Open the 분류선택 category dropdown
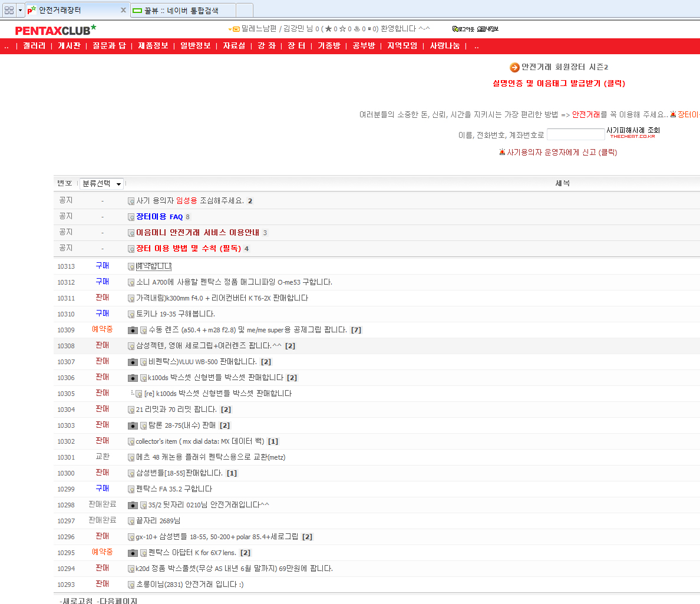The width and height of the screenshot is (700, 604). pos(101,184)
